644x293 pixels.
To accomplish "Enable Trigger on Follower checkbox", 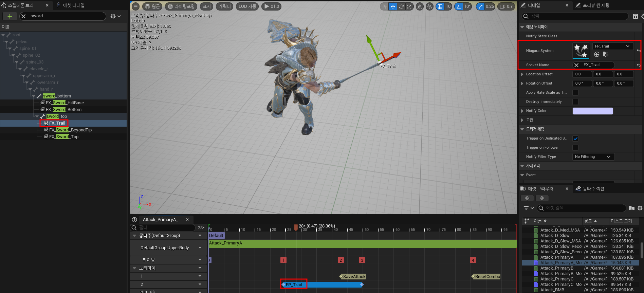I will click(x=575, y=148).
